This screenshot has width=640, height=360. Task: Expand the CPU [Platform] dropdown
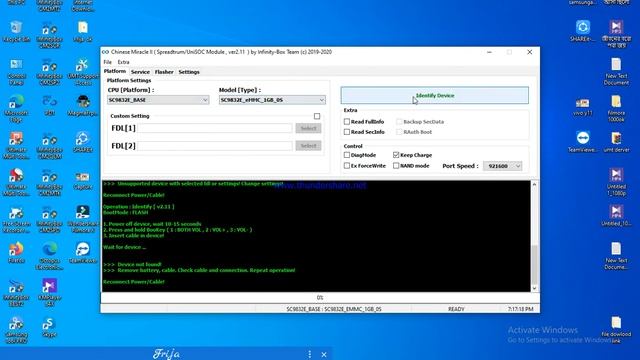coord(158,100)
